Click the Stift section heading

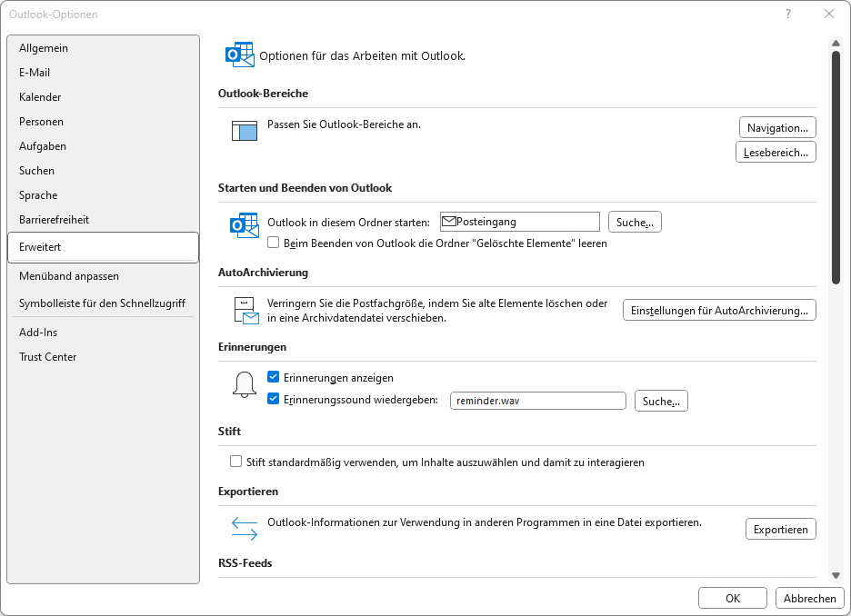(230, 431)
